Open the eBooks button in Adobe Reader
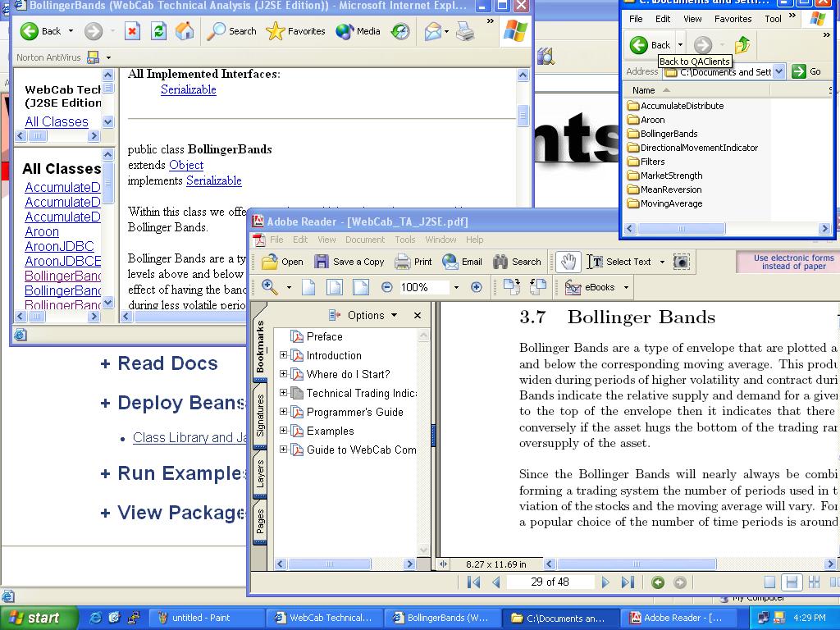Viewport: 840px width, 630px height. (x=590, y=287)
